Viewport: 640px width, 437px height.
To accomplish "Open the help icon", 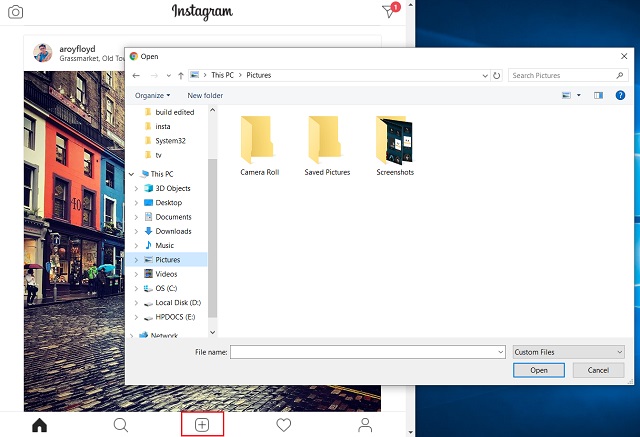I will pos(620,95).
